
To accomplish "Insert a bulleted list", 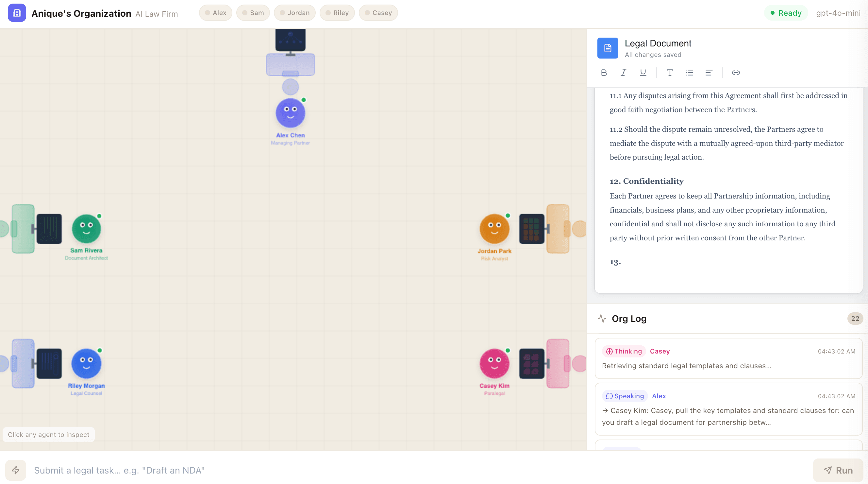I will (690, 73).
